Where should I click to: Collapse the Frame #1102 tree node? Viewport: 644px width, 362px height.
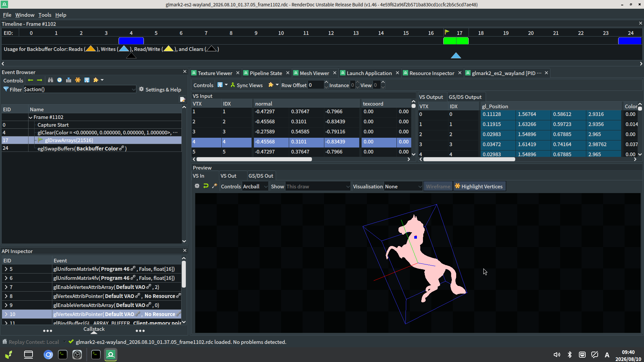(x=31, y=117)
